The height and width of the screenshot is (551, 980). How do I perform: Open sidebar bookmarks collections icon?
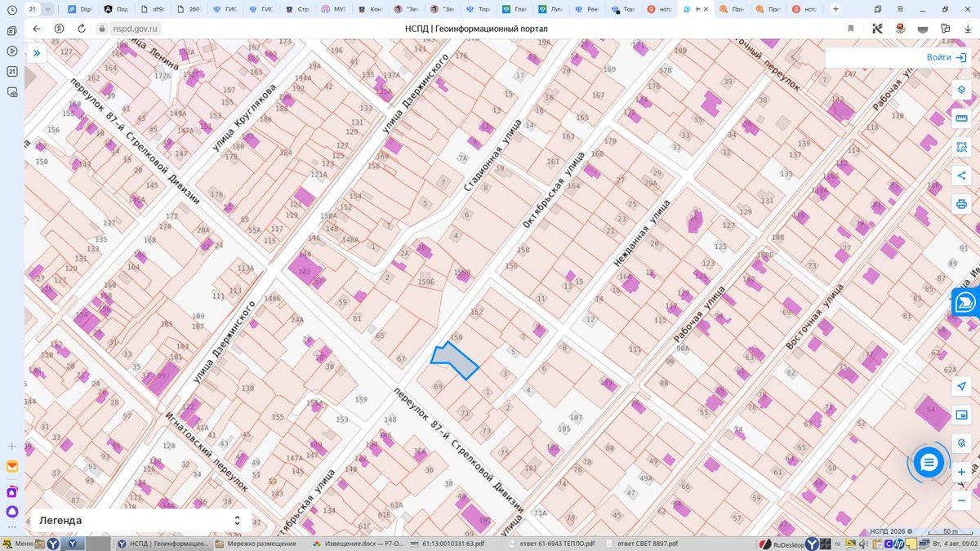[11, 30]
